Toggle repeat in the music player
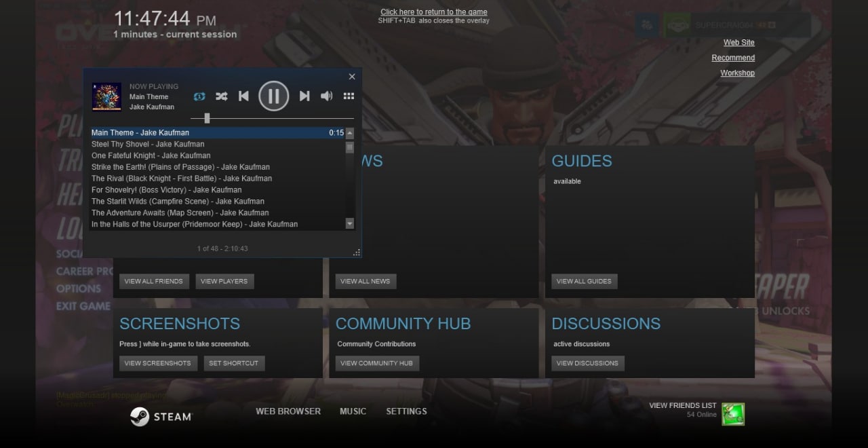Image resolution: width=868 pixels, height=448 pixels. (199, 96)
